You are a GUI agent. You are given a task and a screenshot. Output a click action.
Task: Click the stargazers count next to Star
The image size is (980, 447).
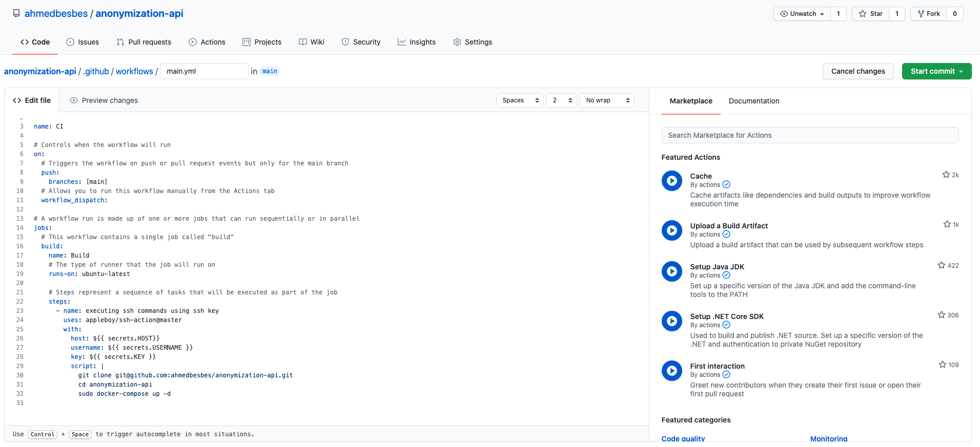coord(896,14)
